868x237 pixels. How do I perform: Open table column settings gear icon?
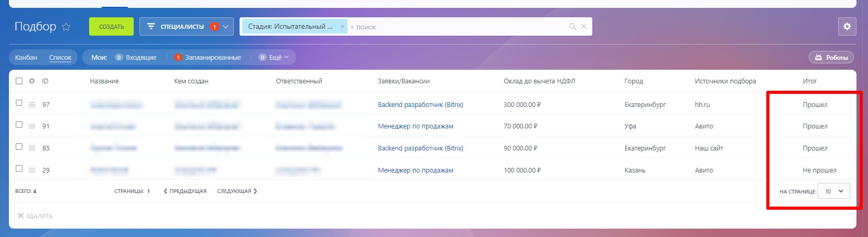32,81
